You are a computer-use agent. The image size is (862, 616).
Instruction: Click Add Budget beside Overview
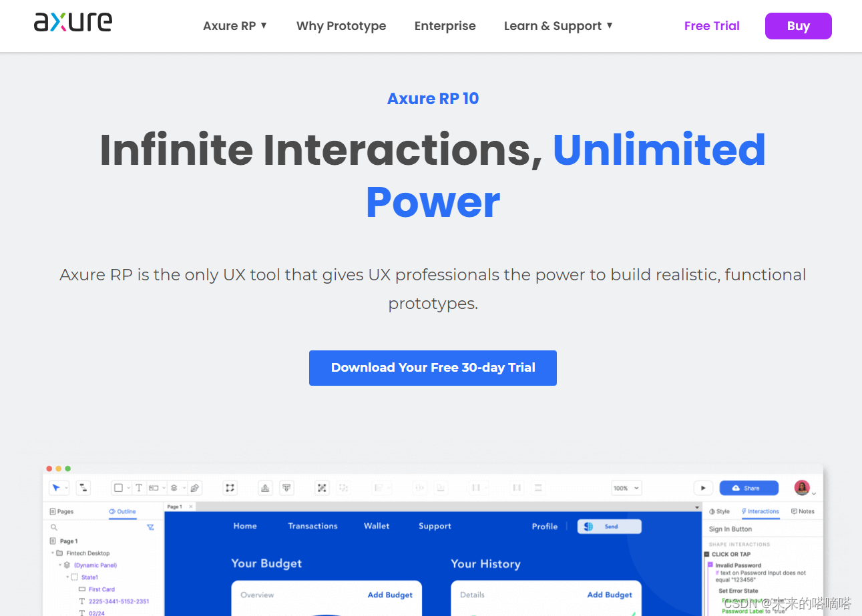[390, 595]
